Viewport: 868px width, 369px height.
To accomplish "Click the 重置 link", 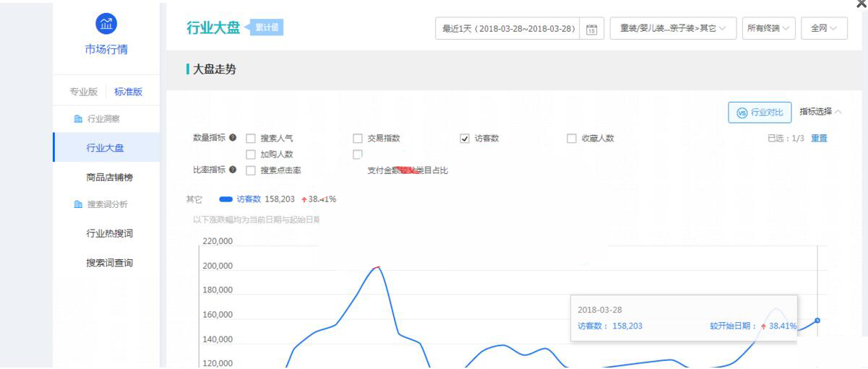I will tap(819, 139).
